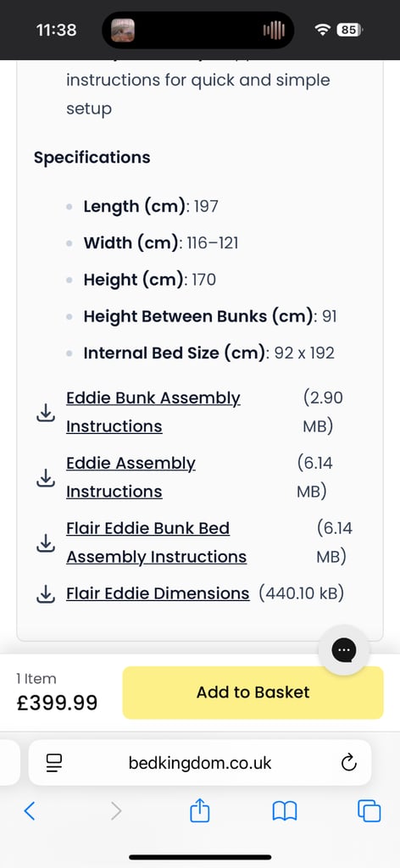Tap the audio waveform indicator in Dynamic Island
Image resolution: width=400 pixels, height=868 pixels.
pyautogui.click(x=274, y=30)
